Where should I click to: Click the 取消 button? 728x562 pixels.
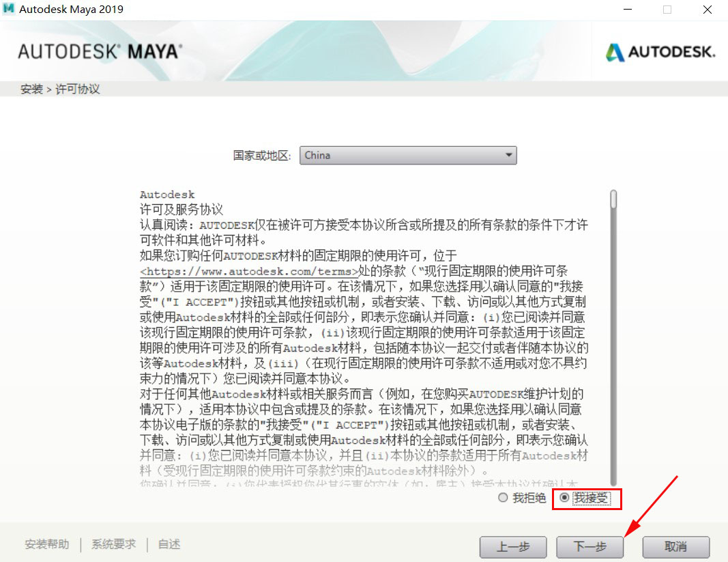click(x=676, y=547)
